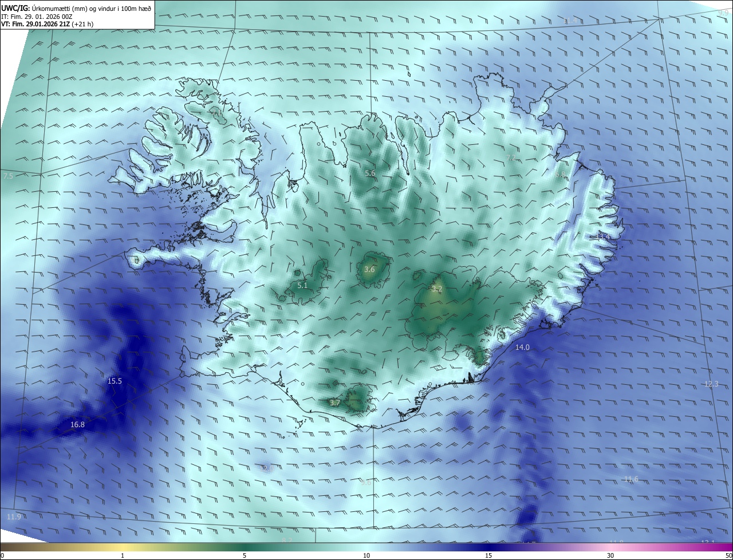
Task: Click the 50 tick on the colour scale
Action: coord(728,555)
